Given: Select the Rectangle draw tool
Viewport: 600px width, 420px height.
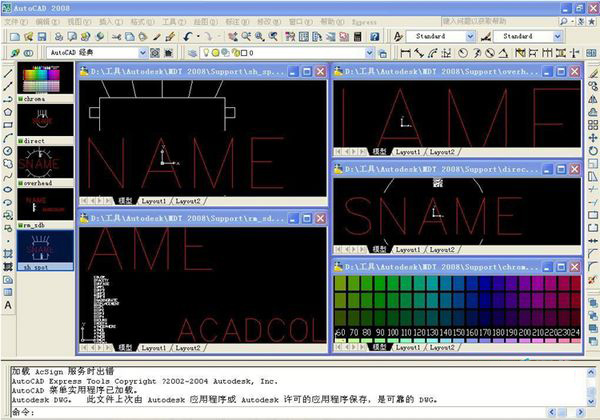Looking at the screenshot, I should [8, 125].
